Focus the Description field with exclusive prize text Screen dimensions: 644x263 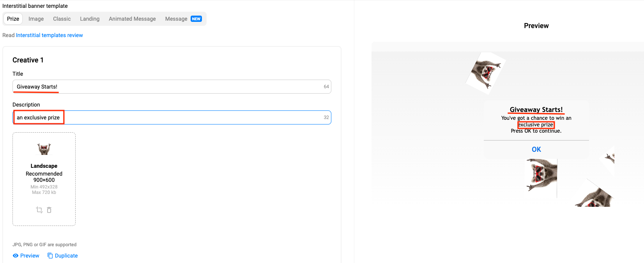(x=172, y=117)
